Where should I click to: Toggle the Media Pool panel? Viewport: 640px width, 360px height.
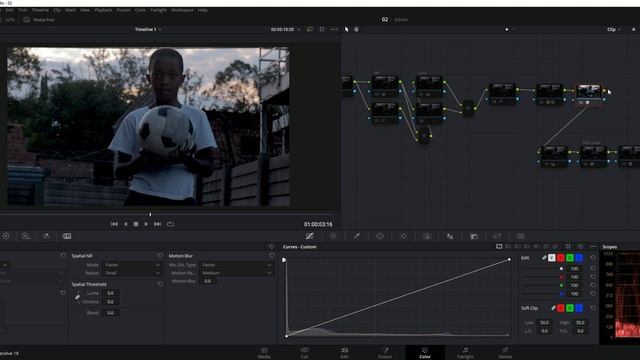pos(39,20)
